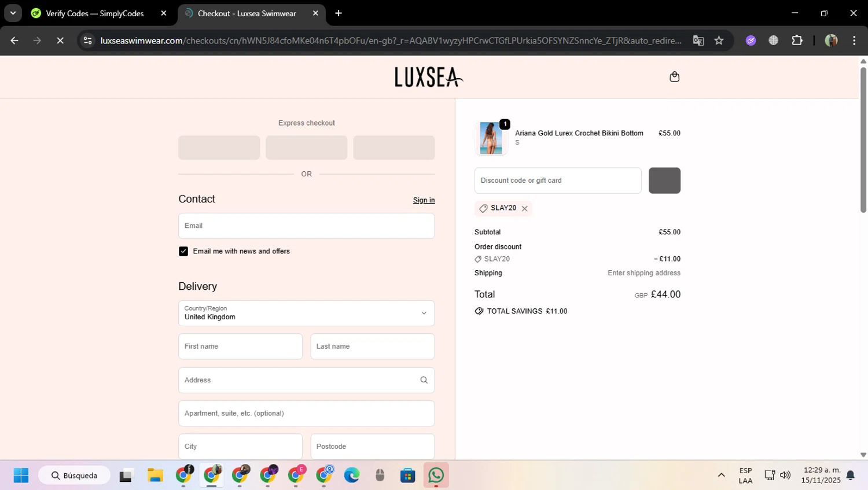Close the Verify Codes SimplyCodes tab
Viewport: 868px width, 490px height.
164,13
